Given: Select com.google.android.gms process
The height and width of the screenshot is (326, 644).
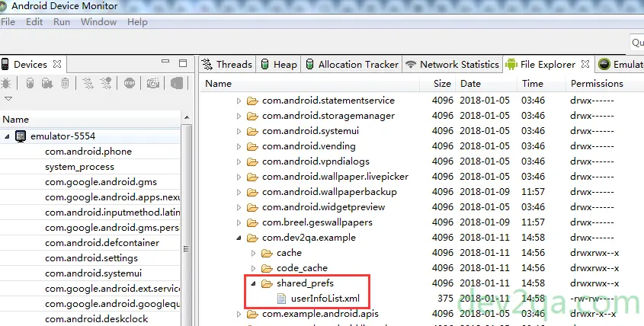Looking at the screenshot, I should click(x=101, y=182).
